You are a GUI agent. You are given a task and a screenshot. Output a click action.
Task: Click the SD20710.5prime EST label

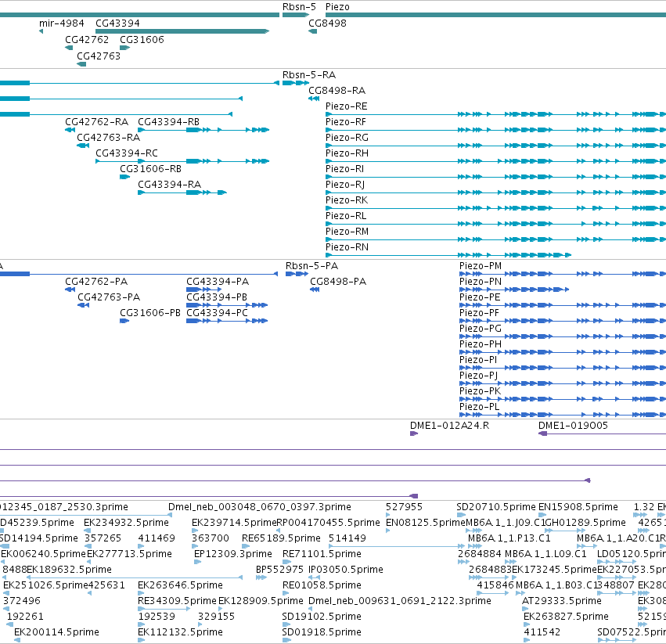pos(496,507)
